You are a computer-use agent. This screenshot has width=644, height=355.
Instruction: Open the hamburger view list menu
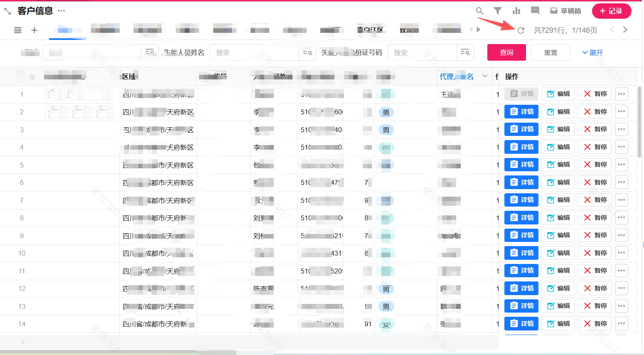[x=18, y=30]
